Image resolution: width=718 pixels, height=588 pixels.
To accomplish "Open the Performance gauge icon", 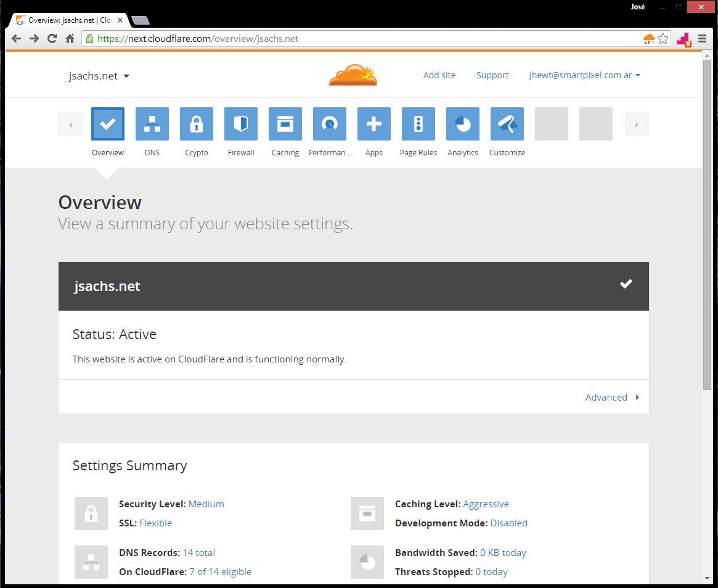I will pyautogui.click(x=330, y=124).
